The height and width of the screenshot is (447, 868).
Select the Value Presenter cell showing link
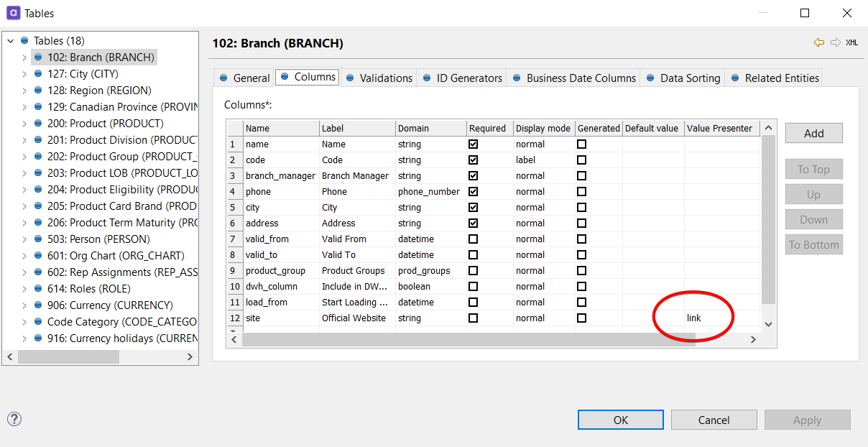click(719, 318)
